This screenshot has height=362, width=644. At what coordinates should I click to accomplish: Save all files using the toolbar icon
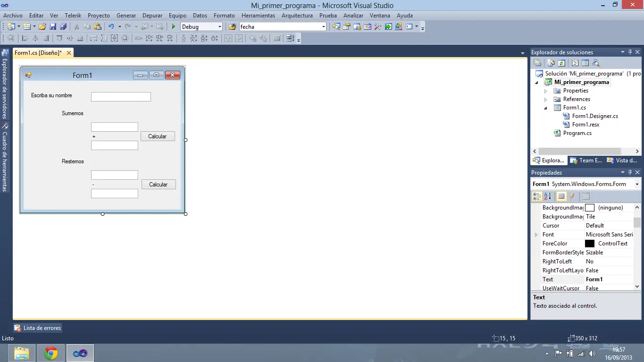click(63, 27)
